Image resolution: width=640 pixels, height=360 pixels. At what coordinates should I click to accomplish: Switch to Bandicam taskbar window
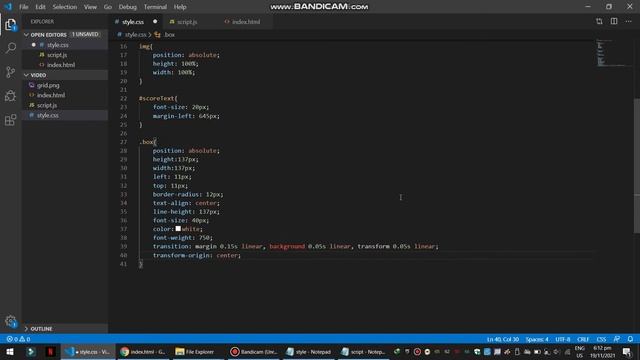(x=253, y=352)
